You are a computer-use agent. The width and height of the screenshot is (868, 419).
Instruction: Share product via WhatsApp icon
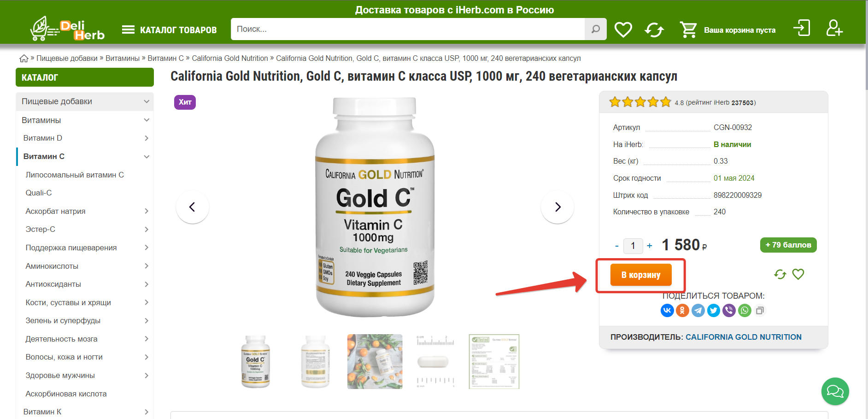[x=745, y=310]
